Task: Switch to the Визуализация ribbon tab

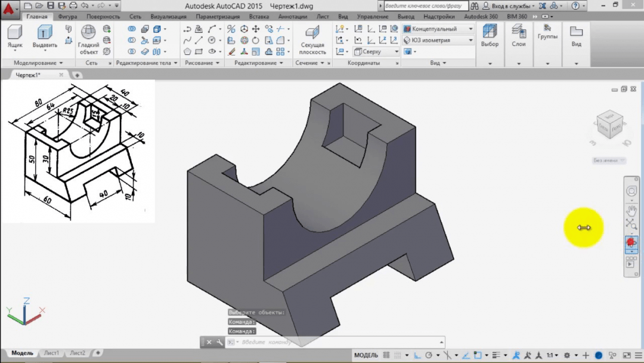Action: coord(168,17)
